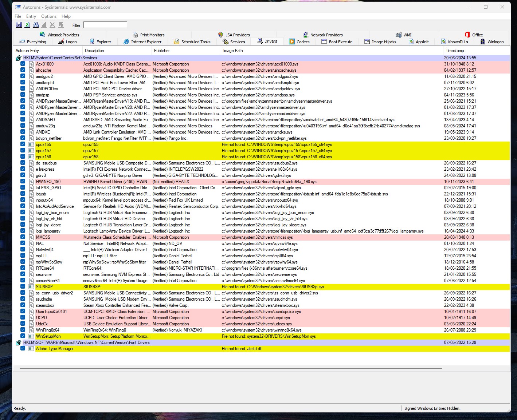Uncheck the Adobe Type Manager checkbox
This screenshot has height=420, width=517.
coord(23,349)
